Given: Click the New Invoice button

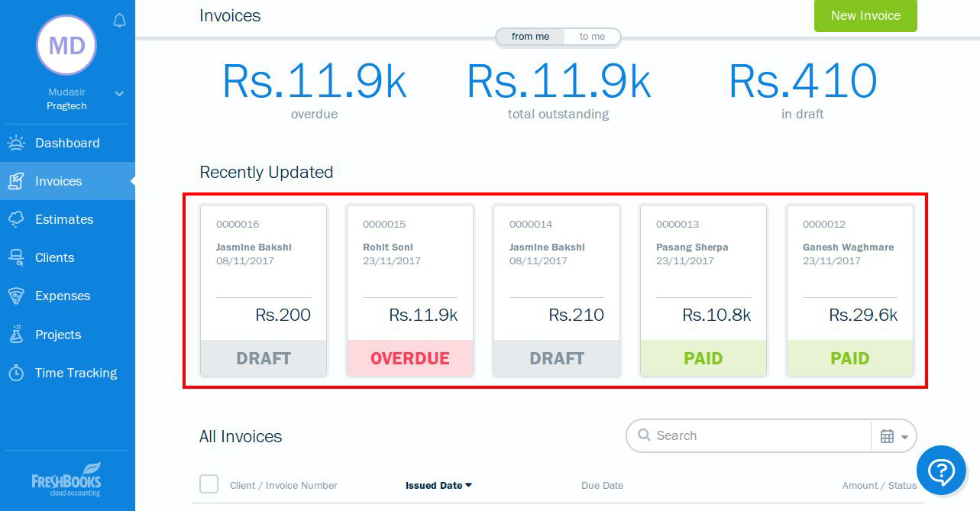Looking at the screenshot, I should click(x=865, y=15).
